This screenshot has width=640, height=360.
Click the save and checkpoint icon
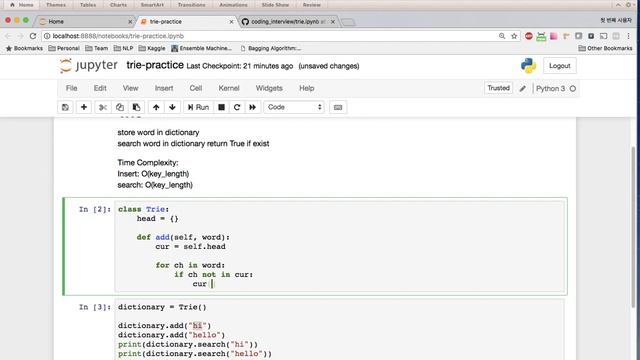(65, 107)
